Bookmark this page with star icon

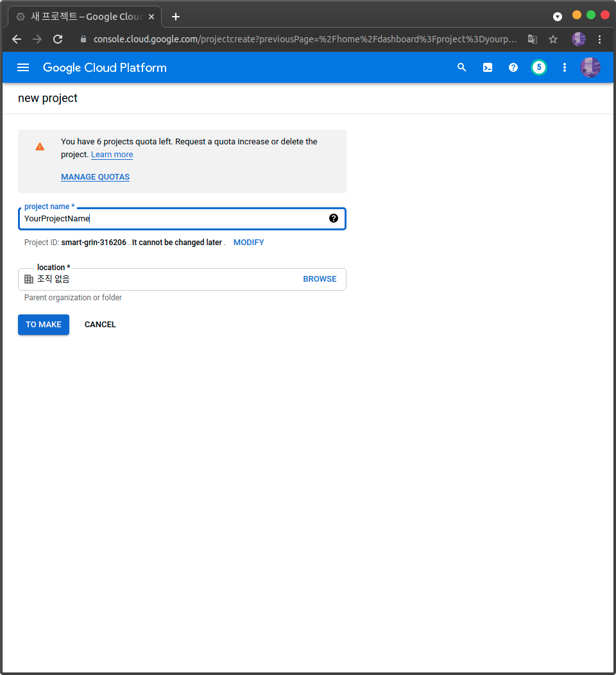point(553,39)
